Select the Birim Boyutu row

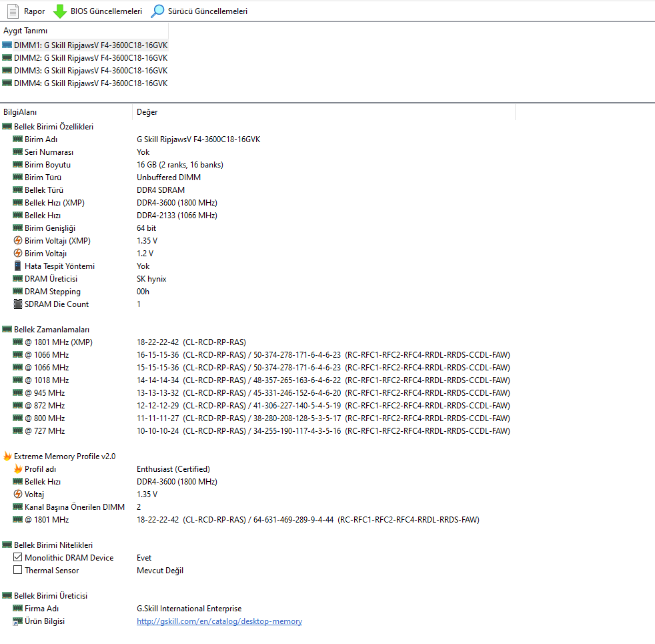pyautogui.click(x=258, y=165)
